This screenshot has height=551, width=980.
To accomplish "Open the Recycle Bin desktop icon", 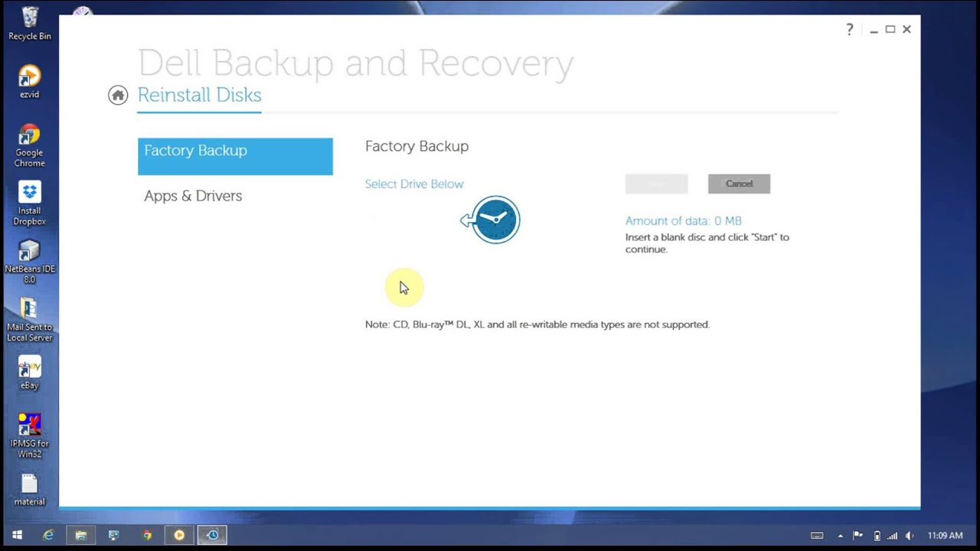I will tap(29, 24).
